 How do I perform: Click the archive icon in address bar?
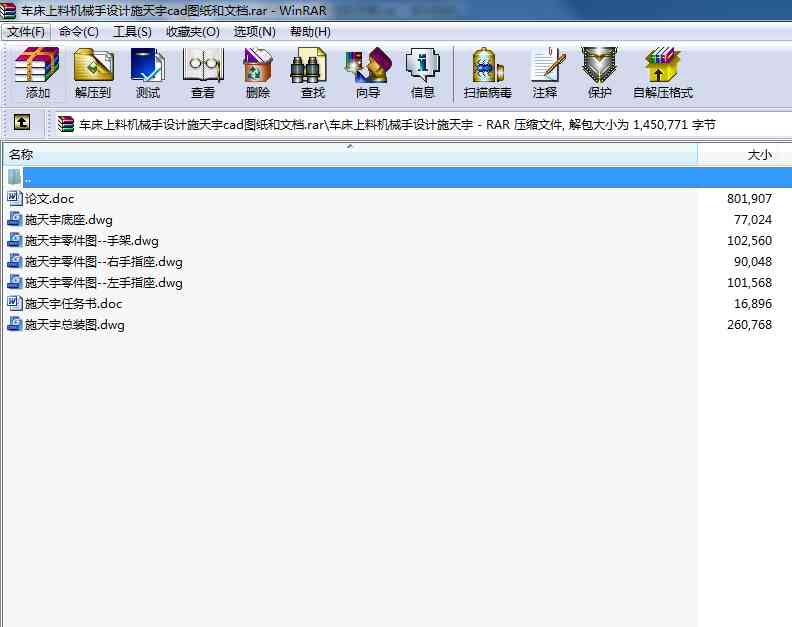coord(66,124)
